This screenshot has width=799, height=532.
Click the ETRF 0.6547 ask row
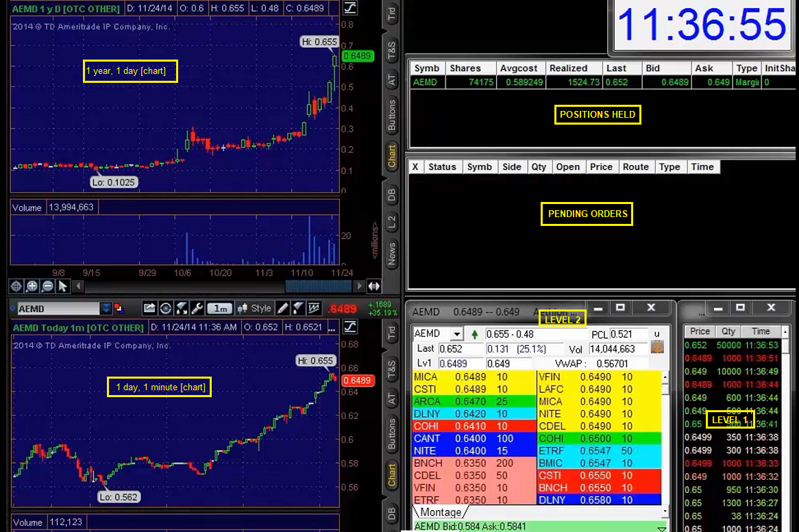599,451
